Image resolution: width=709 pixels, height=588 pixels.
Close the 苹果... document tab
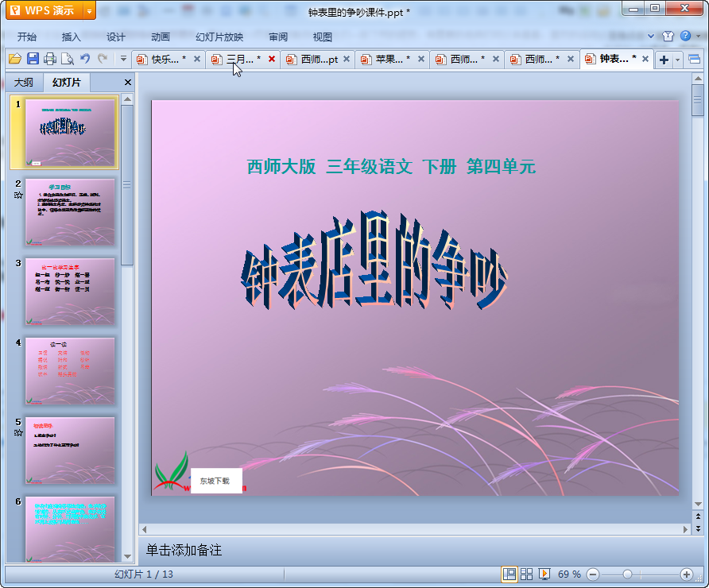click(x=421, y=60)
